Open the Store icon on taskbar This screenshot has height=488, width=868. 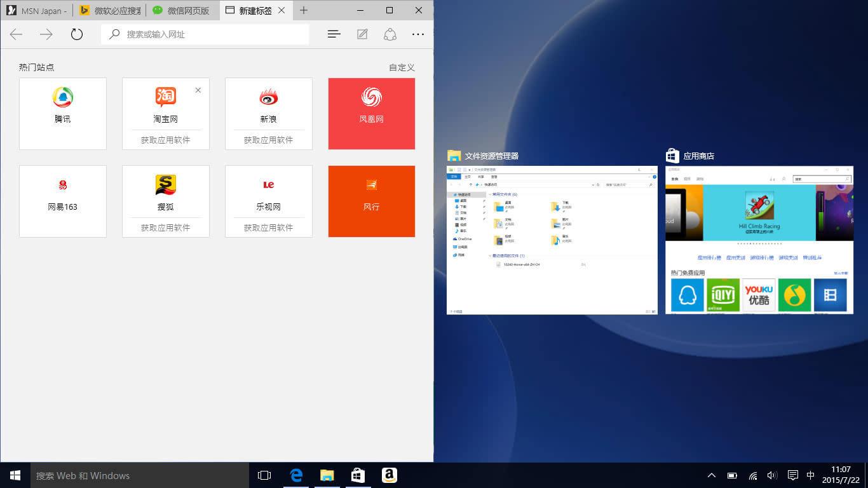pos(358,475)
